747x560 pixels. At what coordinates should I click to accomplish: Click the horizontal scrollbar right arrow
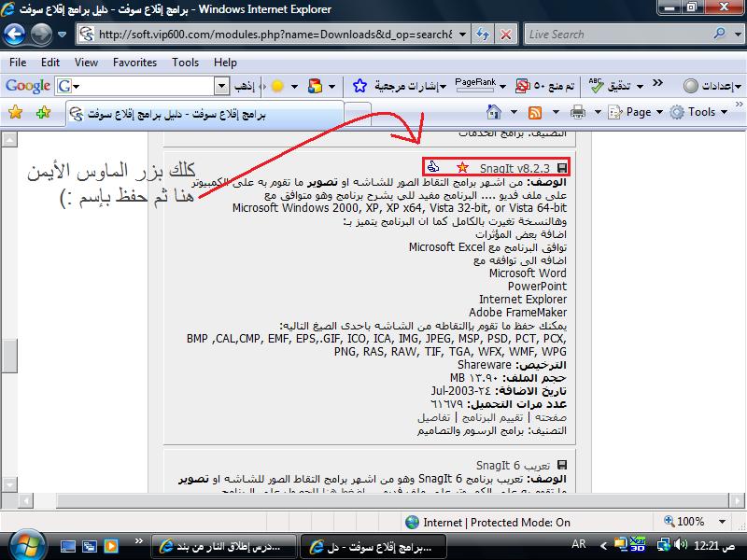pos(738,501)
